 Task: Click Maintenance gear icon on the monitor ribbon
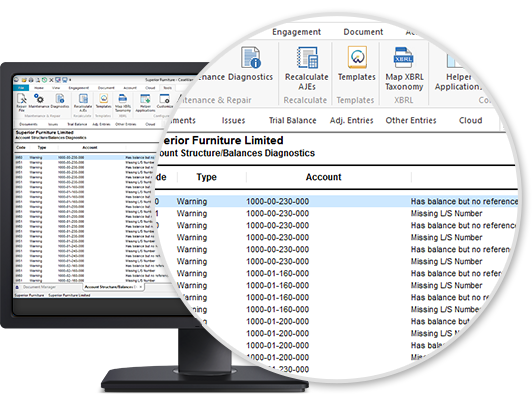click(x=39, y=98)
